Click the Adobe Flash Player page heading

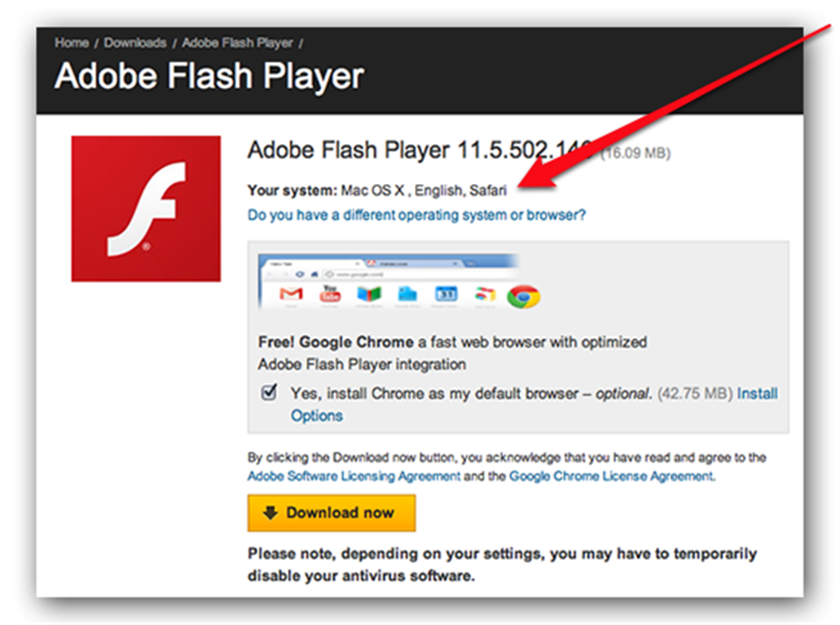click(x=209, y=77)
